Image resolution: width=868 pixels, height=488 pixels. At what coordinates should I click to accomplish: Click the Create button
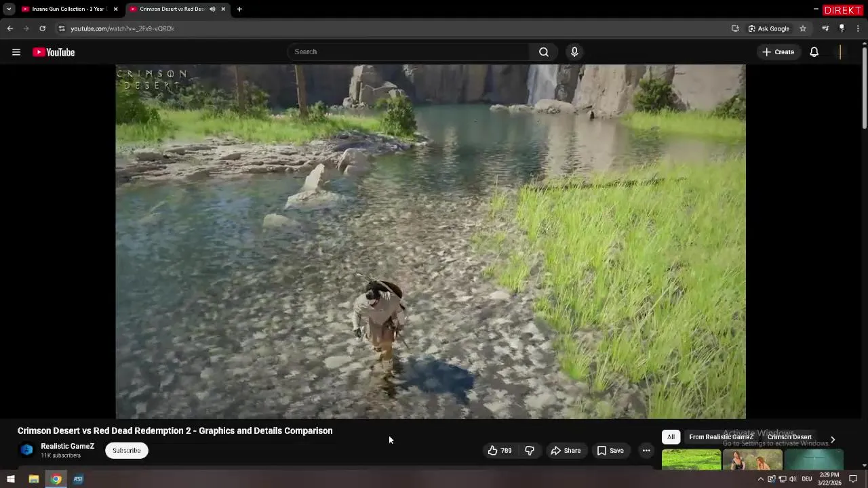(x=778, y=52)
